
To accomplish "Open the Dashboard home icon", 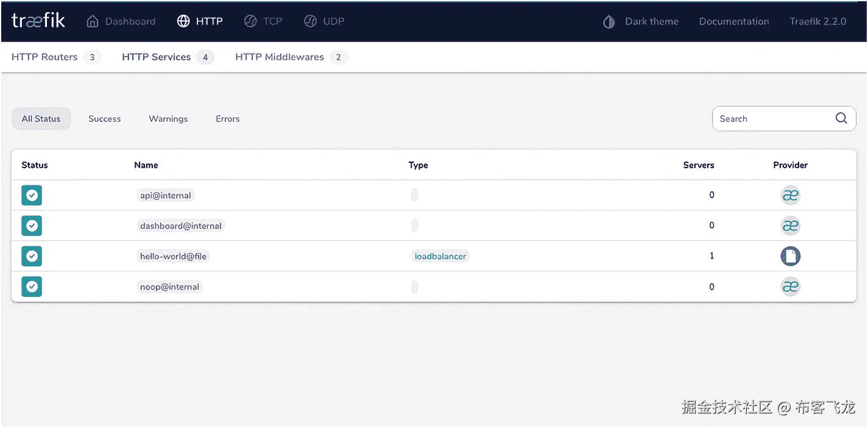I will coord(93,21).
